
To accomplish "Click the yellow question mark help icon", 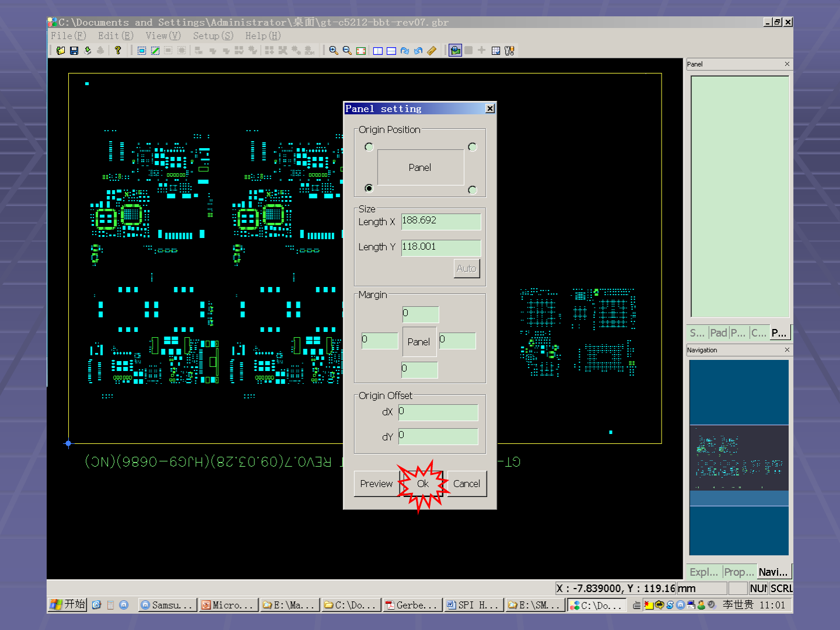I will 118,51.
